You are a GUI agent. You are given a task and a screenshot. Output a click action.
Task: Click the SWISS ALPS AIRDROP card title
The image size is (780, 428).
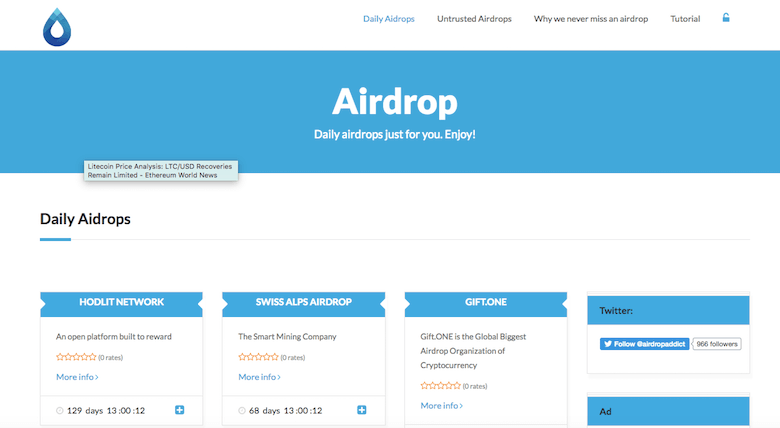coord(303,302)
